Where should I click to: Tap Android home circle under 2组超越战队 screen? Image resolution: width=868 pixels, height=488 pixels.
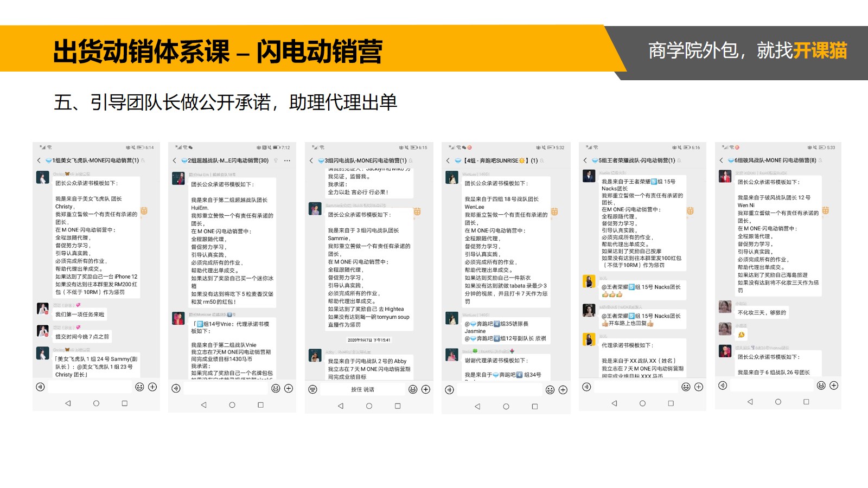coord(232,405)
